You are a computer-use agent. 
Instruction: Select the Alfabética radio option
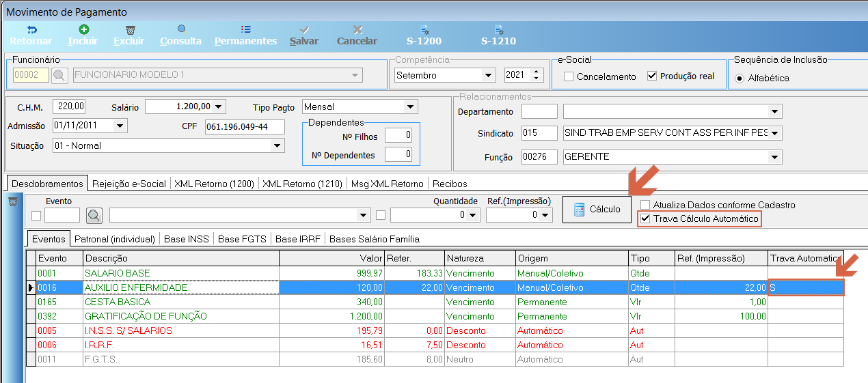coord(740,78)
